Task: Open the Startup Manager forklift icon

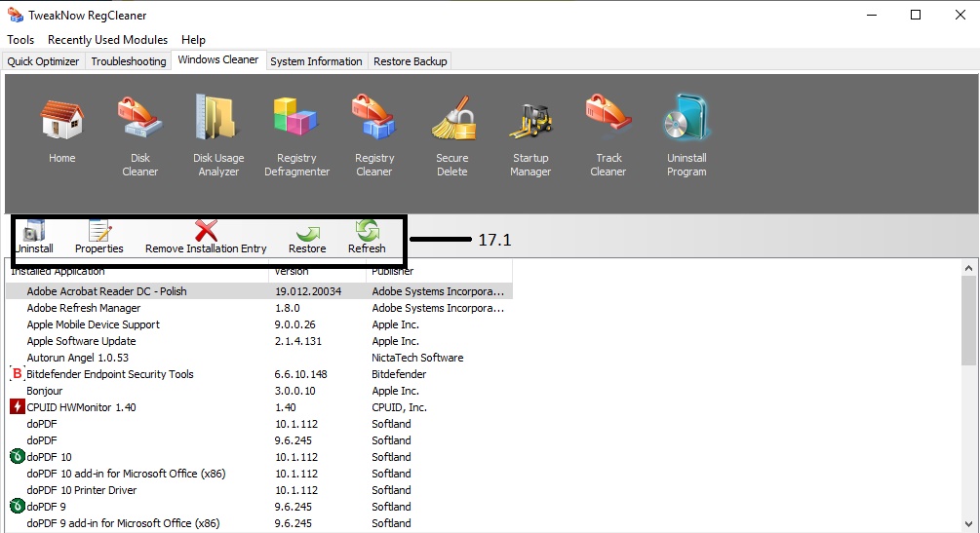Action: [530, 121]
